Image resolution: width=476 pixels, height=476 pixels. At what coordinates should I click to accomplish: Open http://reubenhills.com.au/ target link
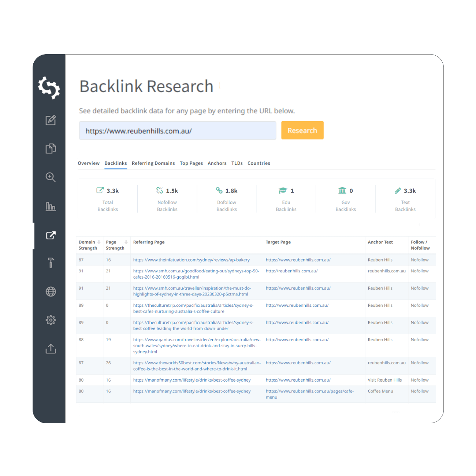pos(291,271)
